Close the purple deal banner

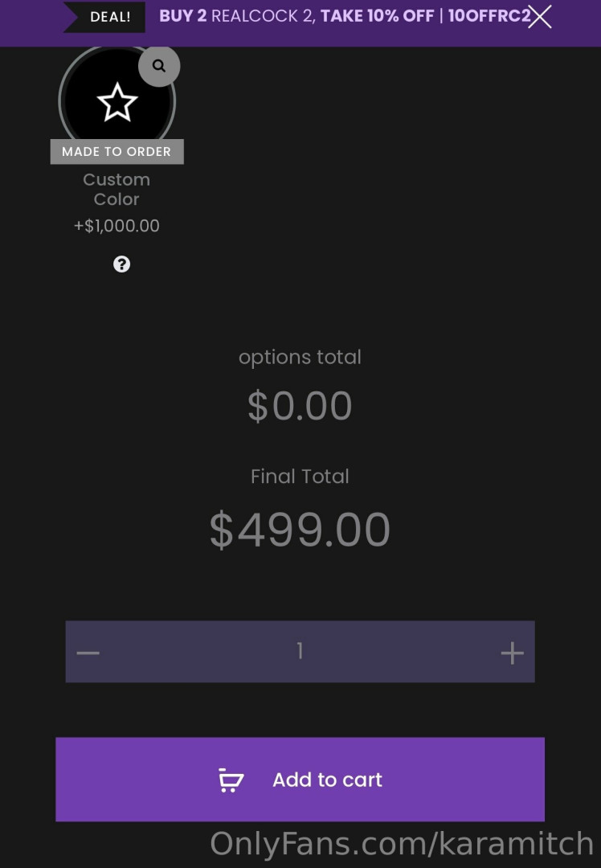click(540, 16)
